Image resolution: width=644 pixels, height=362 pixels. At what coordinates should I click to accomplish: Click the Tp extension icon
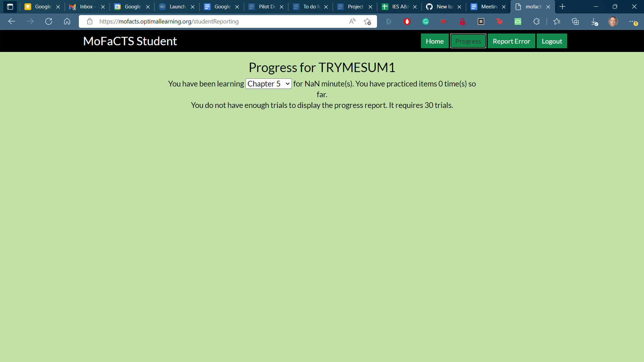[499, 21]
